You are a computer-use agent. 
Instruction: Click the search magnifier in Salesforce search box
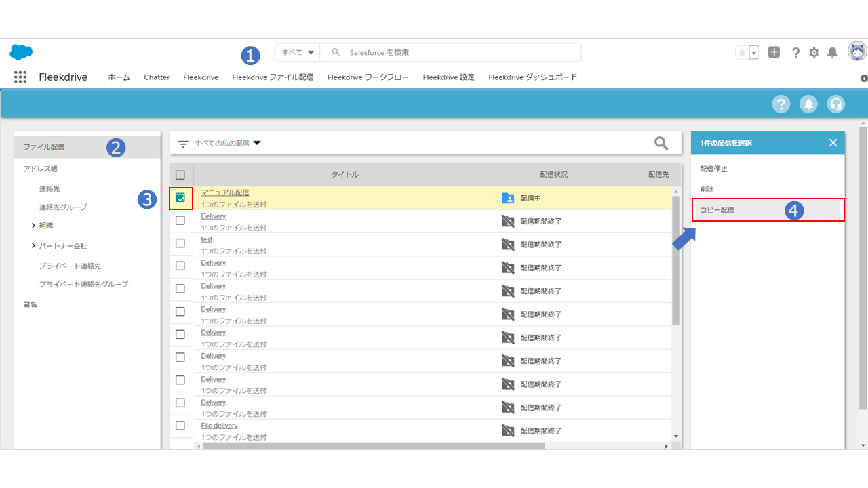click(x=335, y=52)
